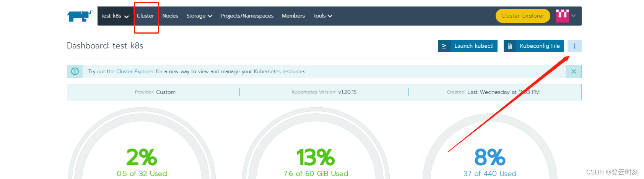Click the 2% CPU gauge value

(x=142, y=157)
